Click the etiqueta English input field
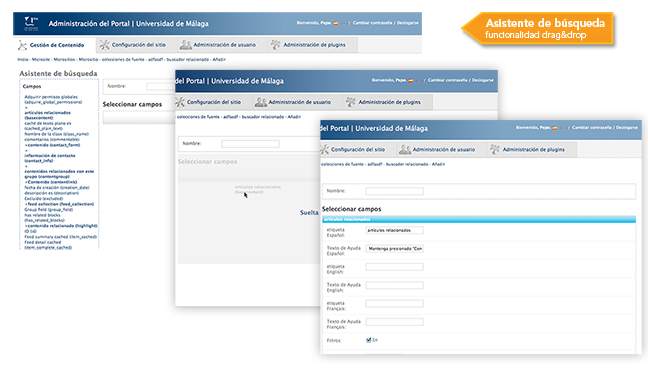The image size is (648, 377). [x=395, y=267]
